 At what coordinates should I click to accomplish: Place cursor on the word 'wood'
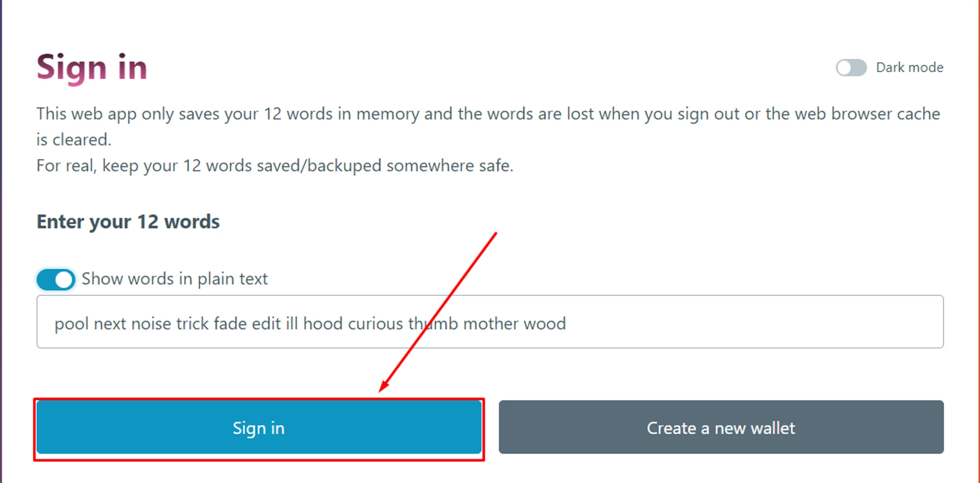point(544,324)
